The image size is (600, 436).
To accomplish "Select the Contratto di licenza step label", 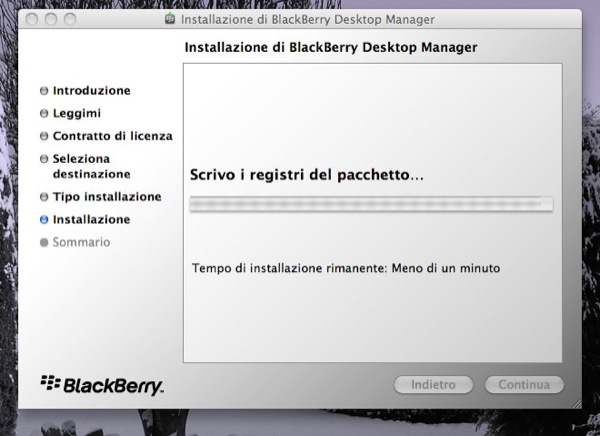I will [112, 136].
